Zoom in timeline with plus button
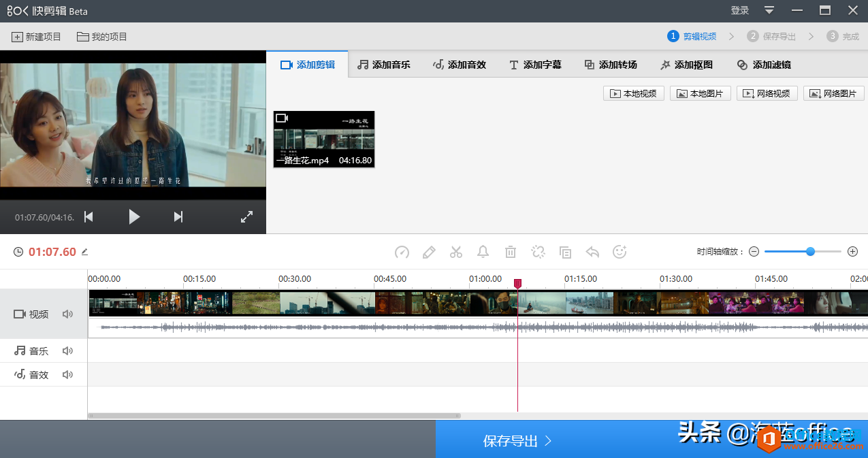Screen dimensions: 868x458 pos(852,252)
